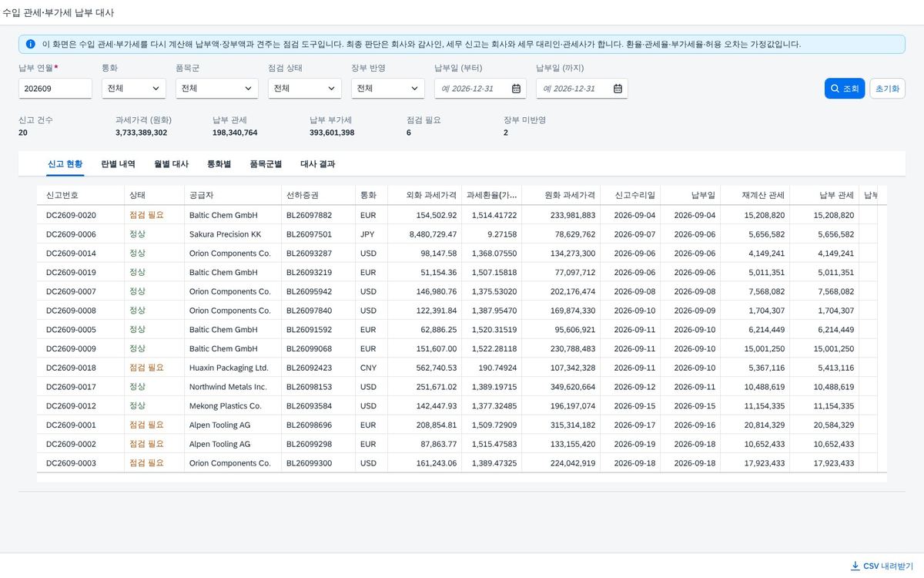Click supplier Mekong Plastics Co.
924x578 pixels.
click(x=226, y=406)
